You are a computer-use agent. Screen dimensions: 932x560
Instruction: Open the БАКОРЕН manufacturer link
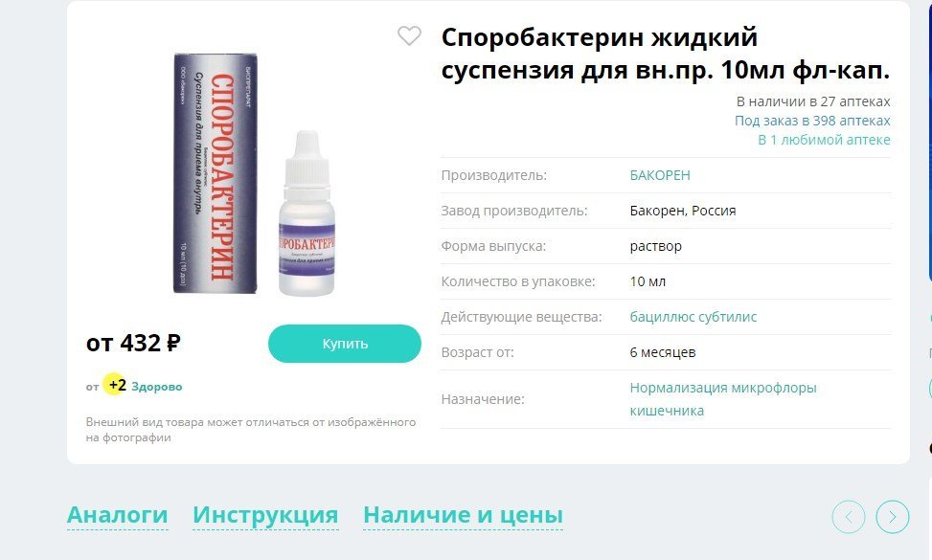click(x=660, y=175)
